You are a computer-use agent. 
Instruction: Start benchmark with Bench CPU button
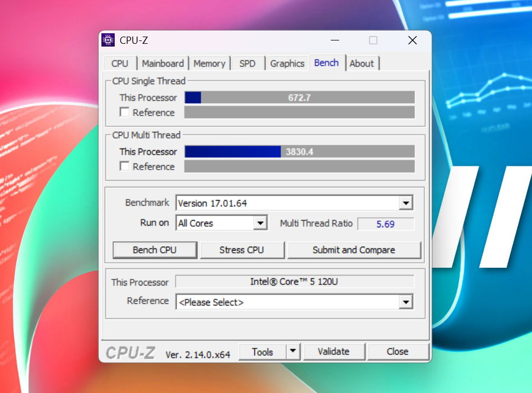tap(155, 250)
